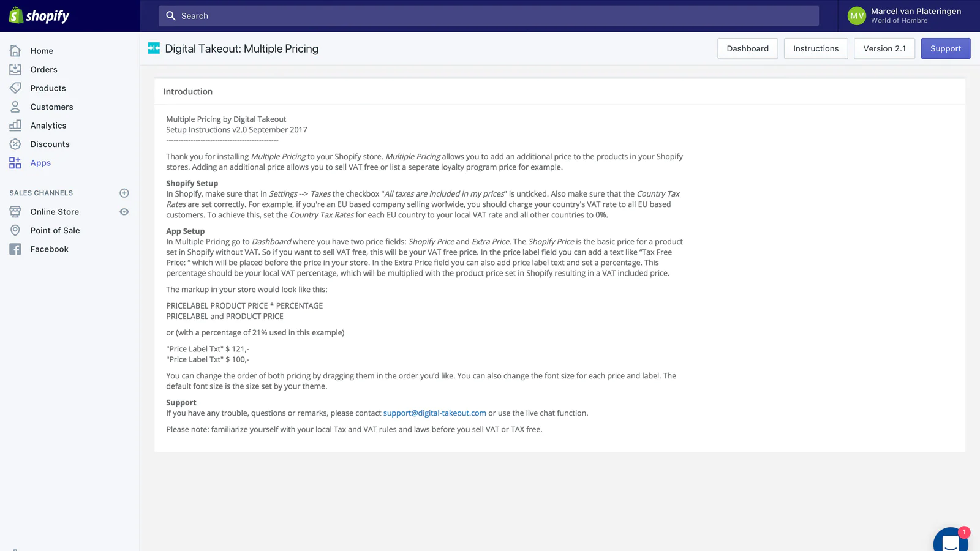980x551 pixels.
Task: Open Analytics bar chart icon
Action: pos(15,126)
